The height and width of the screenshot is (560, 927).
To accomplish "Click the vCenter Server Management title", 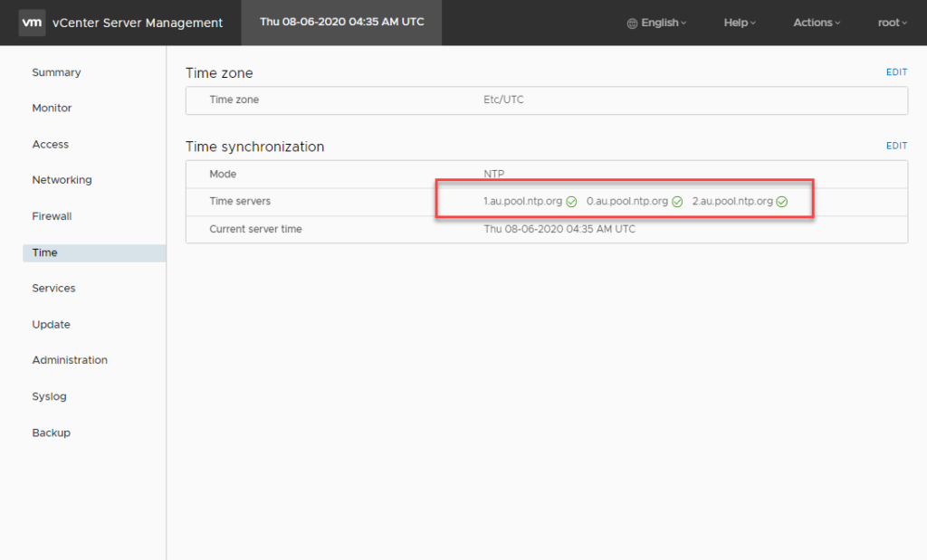I will (138, 23).
